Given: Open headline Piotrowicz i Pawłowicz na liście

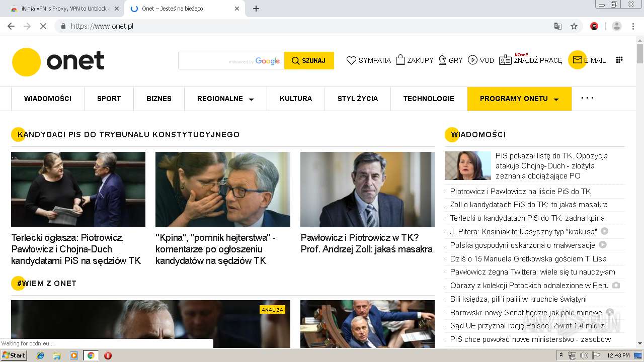Looking at the screenshot, I should (520, 191).
